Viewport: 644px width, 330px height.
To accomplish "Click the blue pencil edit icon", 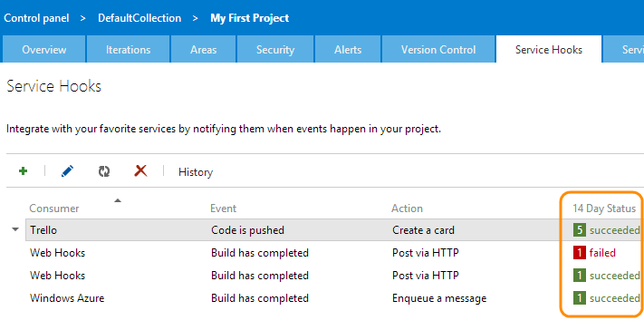I will click(67, 171).
